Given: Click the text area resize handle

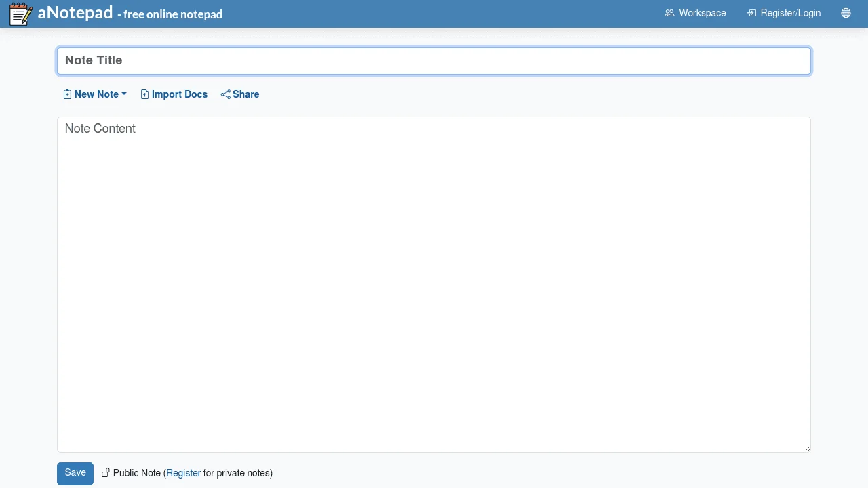Looking at the screenshot, I should click(x=806, y=448).
